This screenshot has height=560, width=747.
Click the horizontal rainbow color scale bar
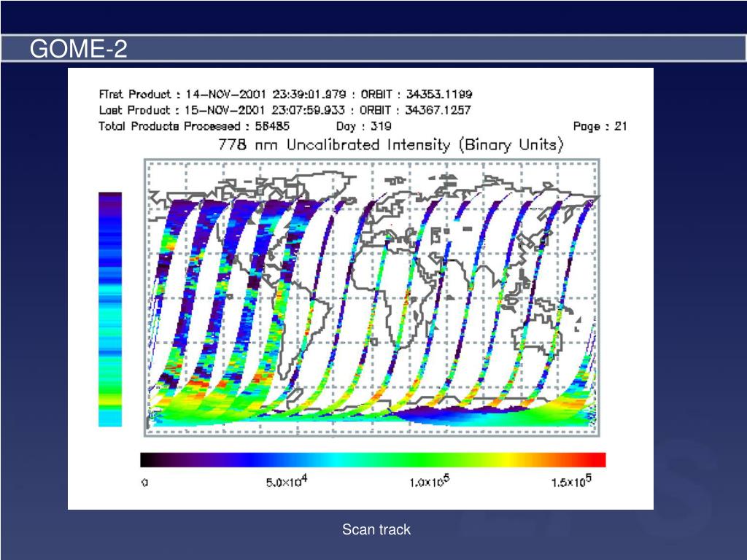pos(373,460)
